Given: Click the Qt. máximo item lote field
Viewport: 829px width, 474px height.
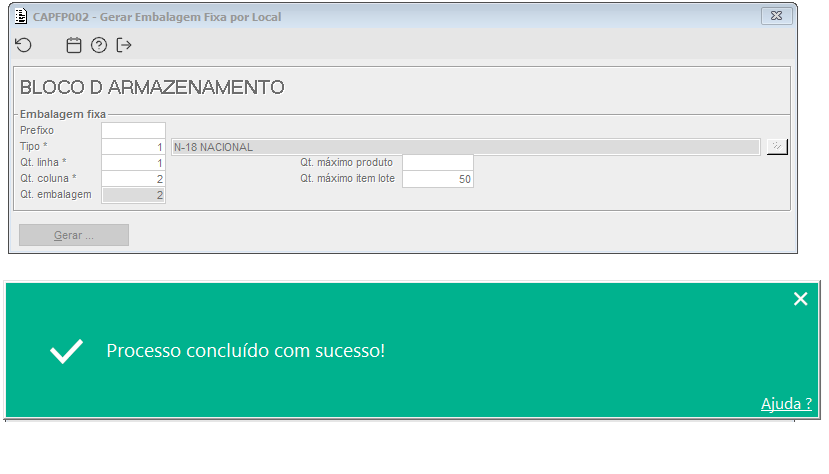Looking at the screenshot, I should point(438,179).
